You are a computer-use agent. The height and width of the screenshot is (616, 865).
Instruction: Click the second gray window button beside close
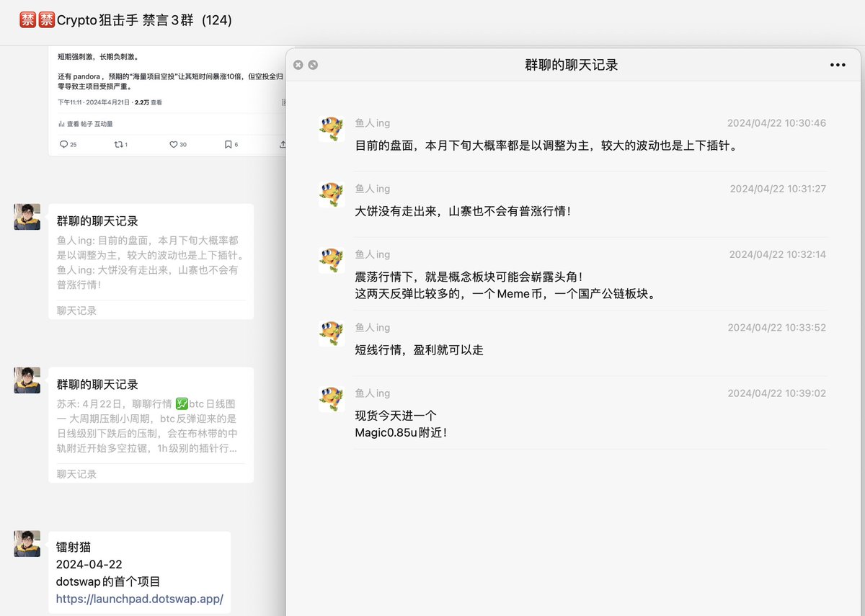click(313, 65)
